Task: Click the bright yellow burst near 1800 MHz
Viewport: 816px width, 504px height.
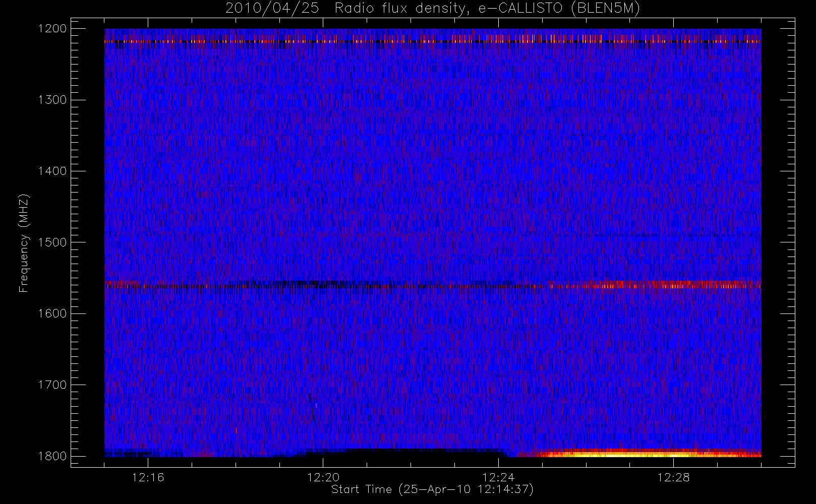Action: [639, 453]
